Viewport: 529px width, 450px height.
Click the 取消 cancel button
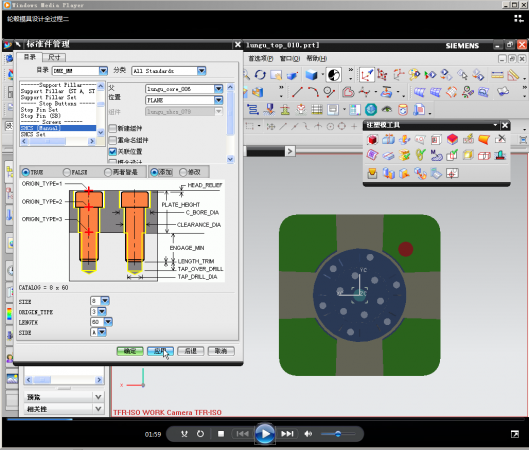tap(221, 351)
